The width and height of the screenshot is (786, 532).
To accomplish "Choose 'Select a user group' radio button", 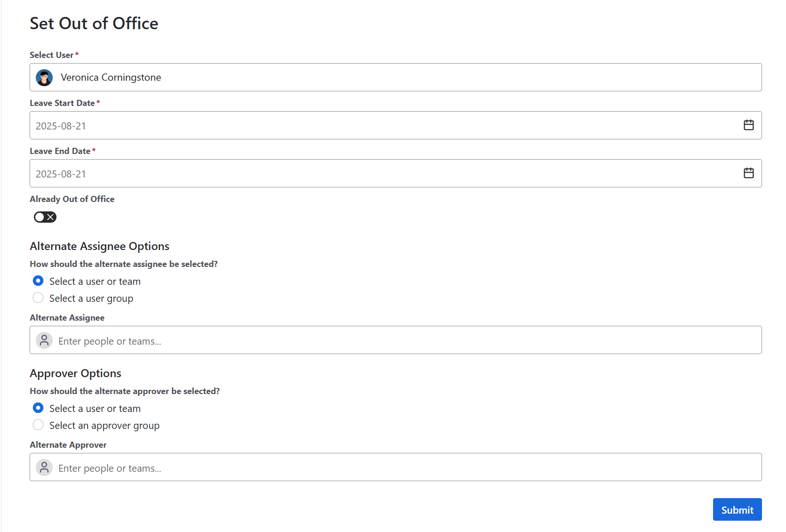I will pos(38,298).
